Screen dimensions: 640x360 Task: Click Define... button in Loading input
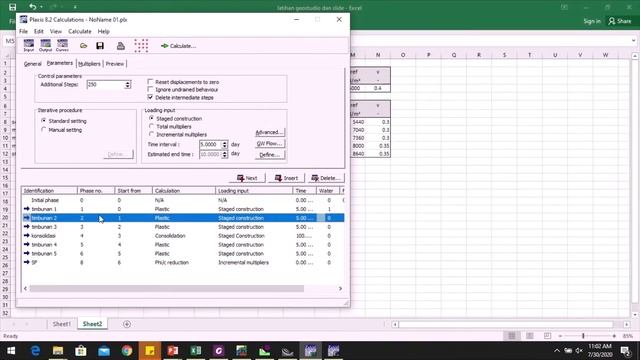coord(269,155)
